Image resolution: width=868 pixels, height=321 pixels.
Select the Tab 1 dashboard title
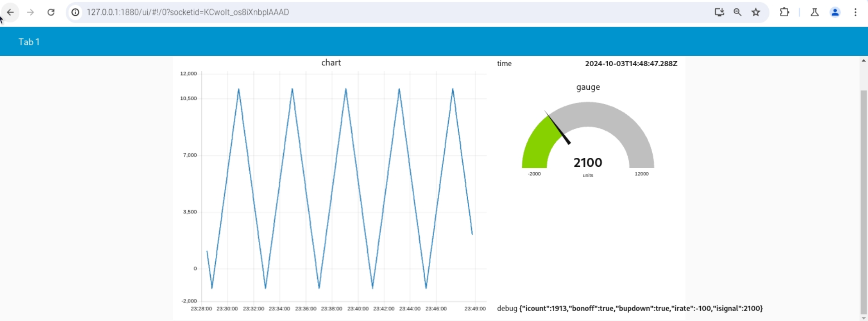(29, 42)
